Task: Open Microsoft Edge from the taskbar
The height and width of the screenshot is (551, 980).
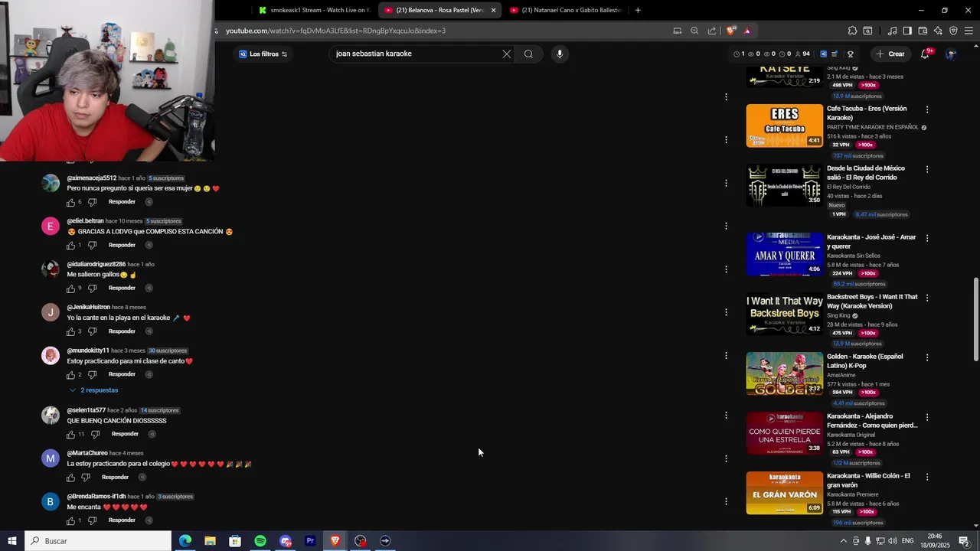Action: [185, 541]
